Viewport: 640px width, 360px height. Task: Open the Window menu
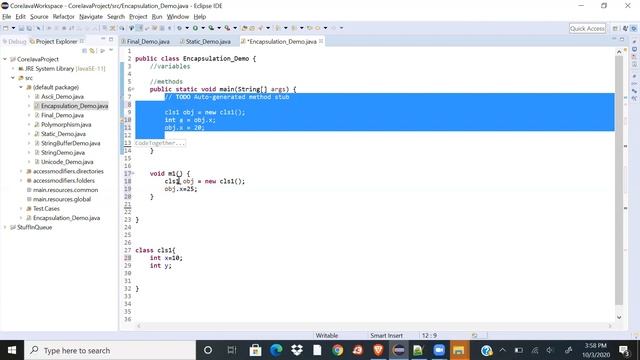[x=178, y=17]
